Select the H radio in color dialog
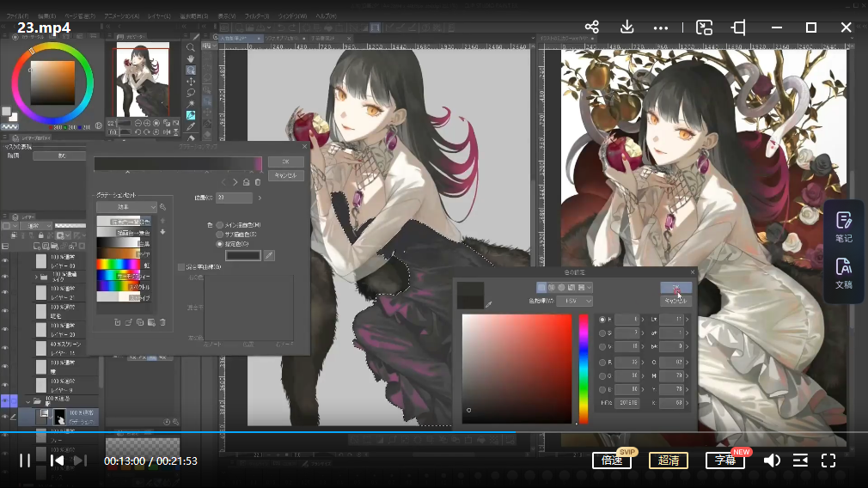Viewport: 868px width, 488px height. [x=602, y=320]
